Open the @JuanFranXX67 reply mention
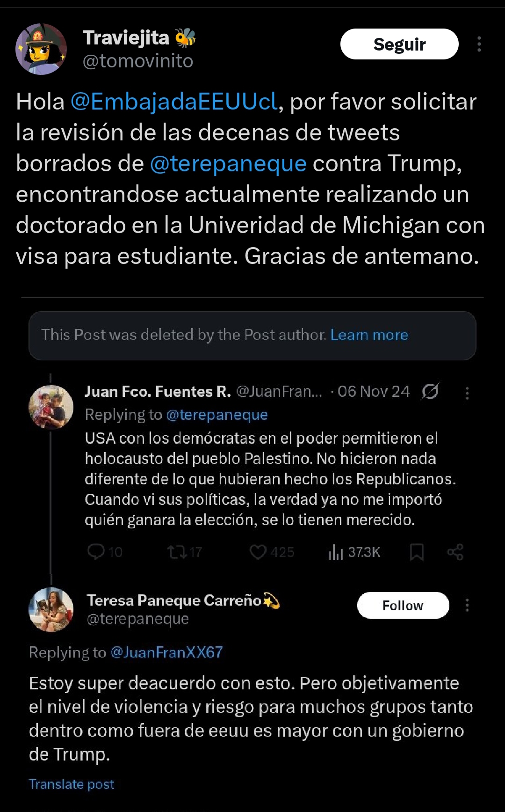Screen dimensions: 505x812 tap(166, 652)
